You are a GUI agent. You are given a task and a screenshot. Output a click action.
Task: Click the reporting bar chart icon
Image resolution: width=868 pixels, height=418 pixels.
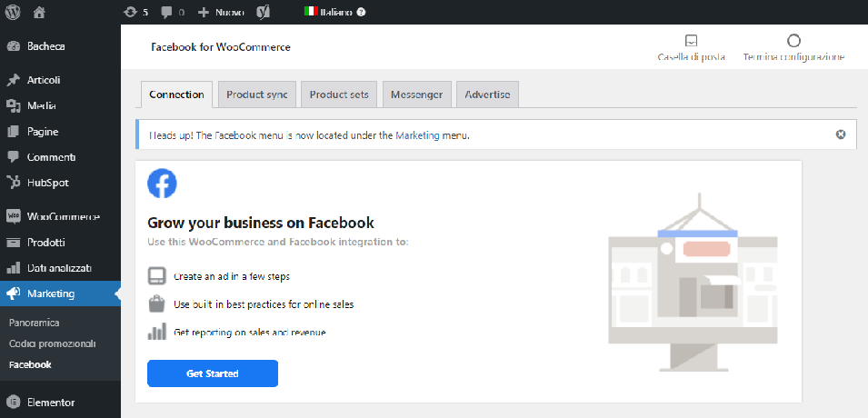point(156,331)
